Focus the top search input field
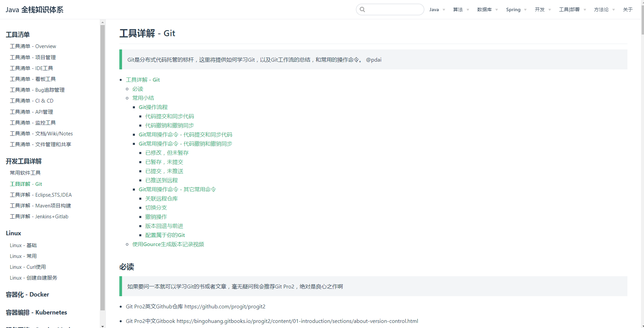The height and width of the screenshot is (328, 644). 390,9
